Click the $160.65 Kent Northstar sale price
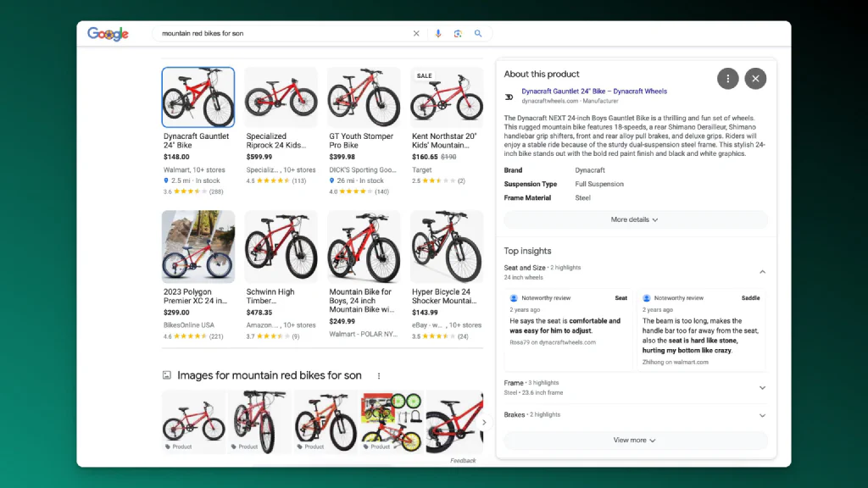Viewport: 868px width, 488px height. (425, 157)
